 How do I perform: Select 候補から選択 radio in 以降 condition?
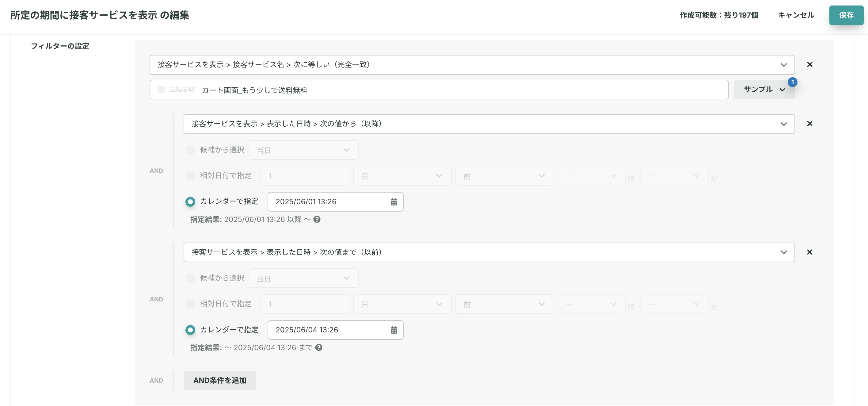point(190,150)
